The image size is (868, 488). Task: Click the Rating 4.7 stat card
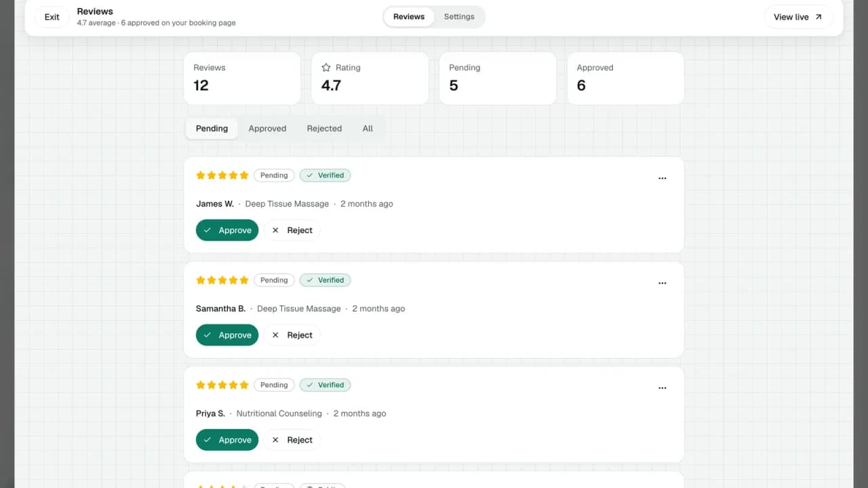point(370,79)
